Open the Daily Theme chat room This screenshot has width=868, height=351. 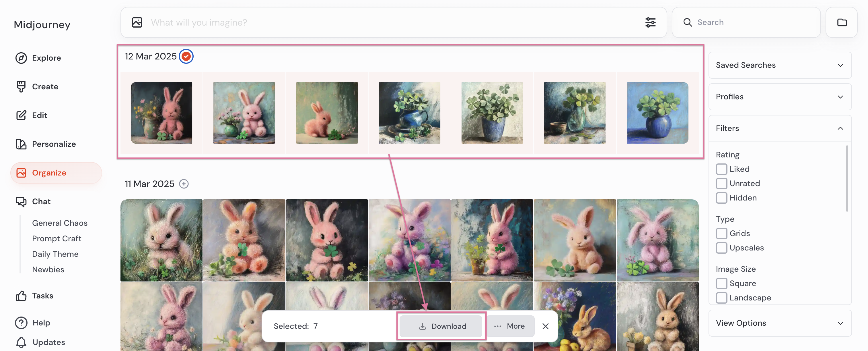pos(55,254)
